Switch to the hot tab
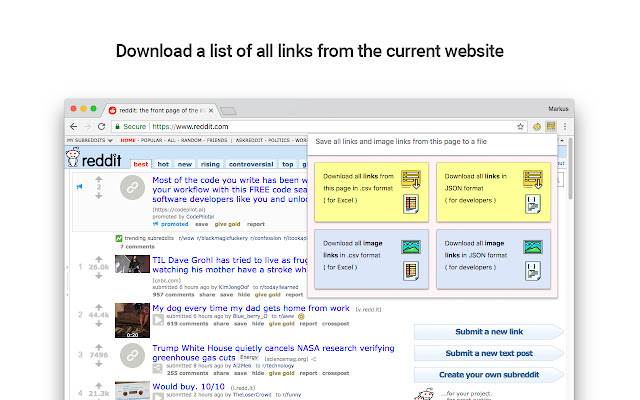Screen dimensions: 640x400 pos(163,164)
